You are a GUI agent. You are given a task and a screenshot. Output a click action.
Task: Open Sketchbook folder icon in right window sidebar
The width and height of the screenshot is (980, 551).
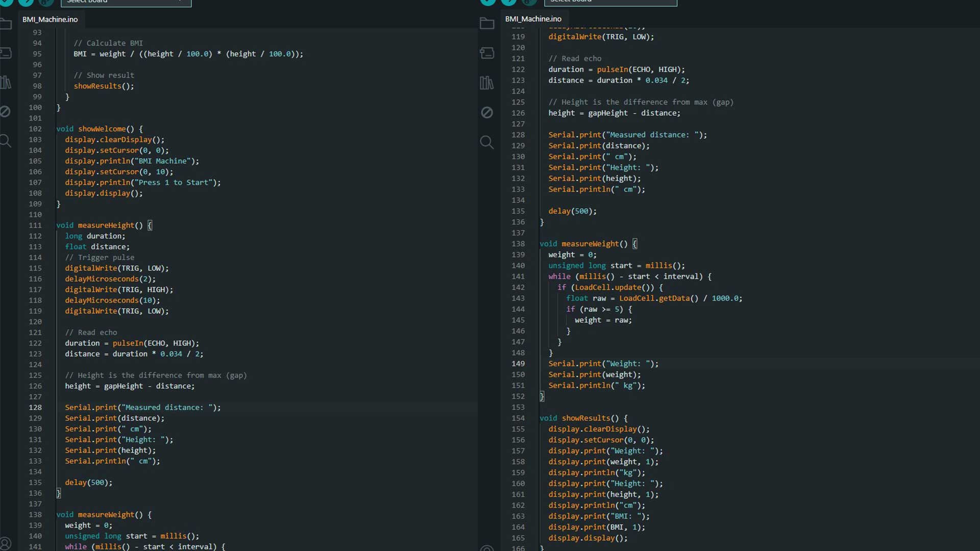point(487,23)
